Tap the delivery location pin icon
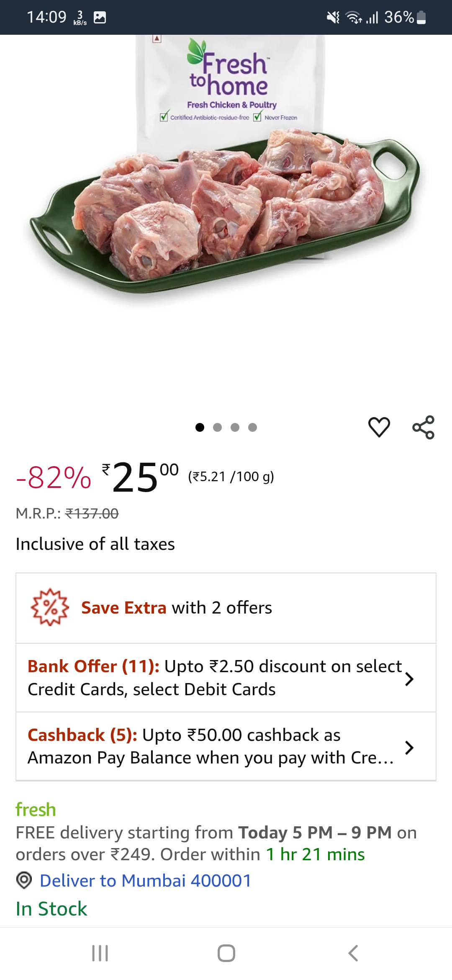The height and width of the screenshot is (980, 452). tap(24, 880)
